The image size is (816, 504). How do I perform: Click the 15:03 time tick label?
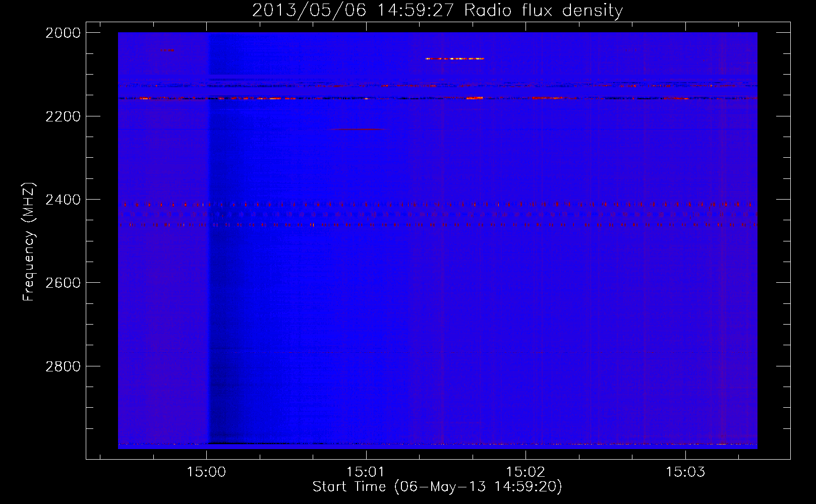pos(685,472)
